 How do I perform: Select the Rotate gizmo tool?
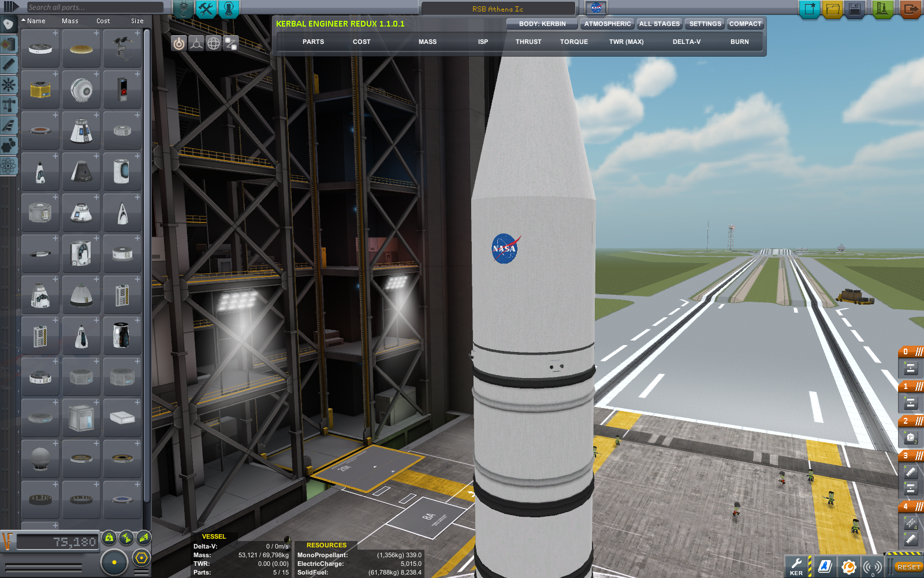(x=214, y=43)
